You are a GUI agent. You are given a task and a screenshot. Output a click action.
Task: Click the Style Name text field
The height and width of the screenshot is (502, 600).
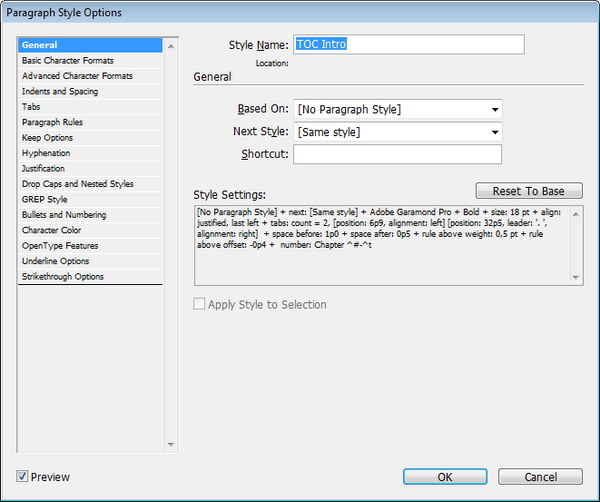pos(409,44)
